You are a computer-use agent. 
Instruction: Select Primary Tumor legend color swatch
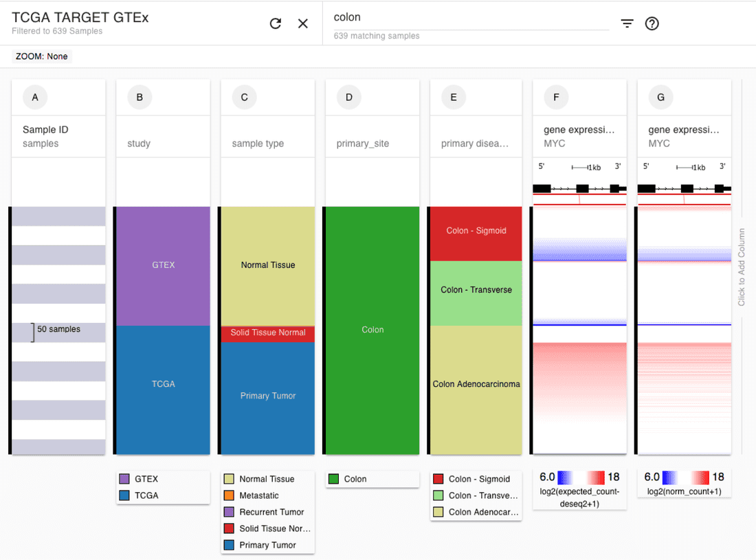pos(229,545)
